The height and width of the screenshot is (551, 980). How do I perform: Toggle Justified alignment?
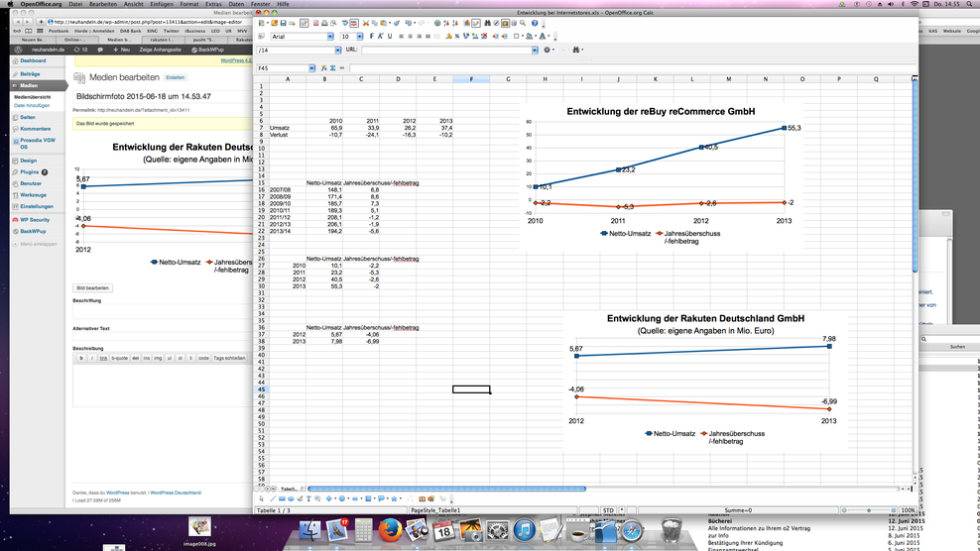pos(428,37)
